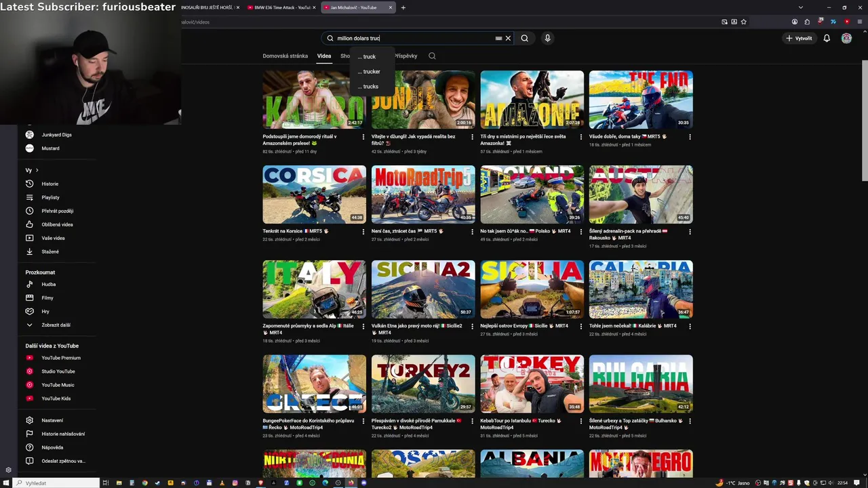Open options for Tohle jsem nečekal Kalábrie video
Viewport: 868px width, 488px height.
[690, 327]
